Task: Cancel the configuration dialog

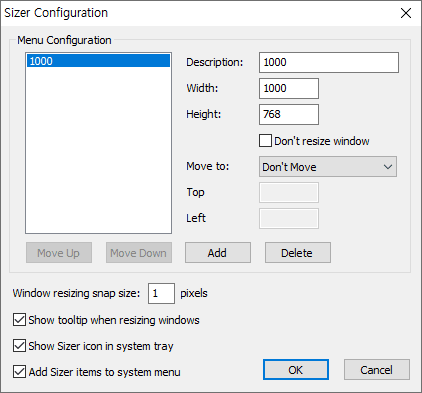Action: [x=377, y=370]
